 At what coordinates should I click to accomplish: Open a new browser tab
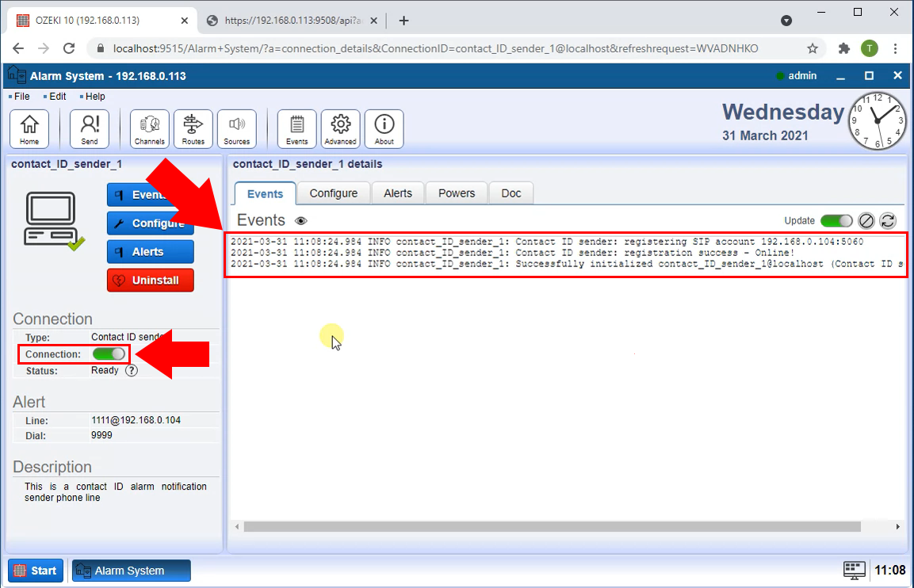(x=404, y=21)
